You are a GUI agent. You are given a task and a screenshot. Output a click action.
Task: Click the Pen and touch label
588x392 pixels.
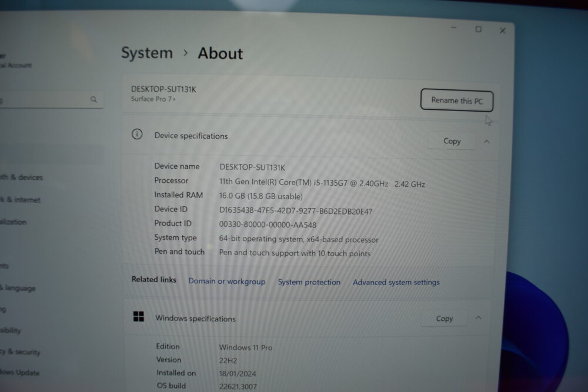coord(179,252)
